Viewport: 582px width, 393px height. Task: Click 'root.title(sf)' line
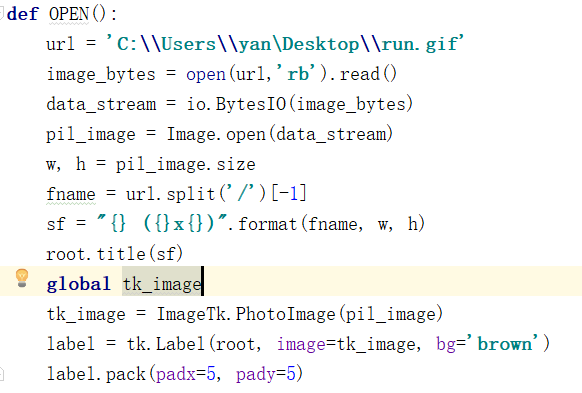tap(115, 254)
